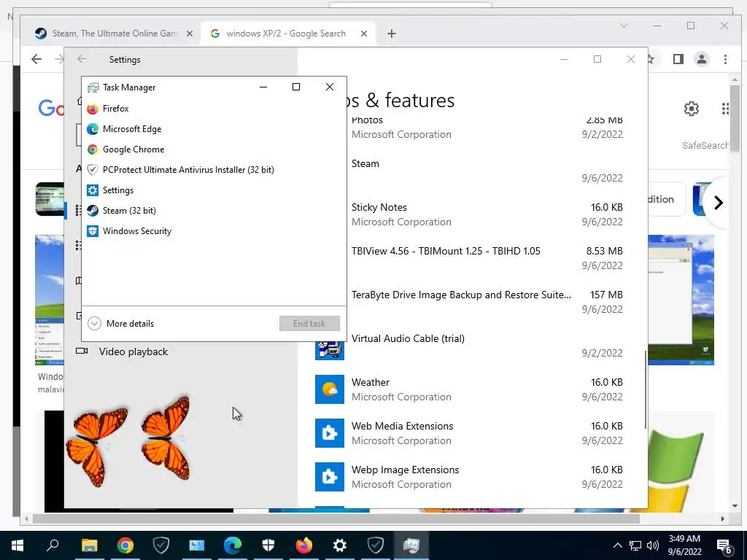Go back in the Settings window
Screen dimensions: 747x560
[82, 58]
